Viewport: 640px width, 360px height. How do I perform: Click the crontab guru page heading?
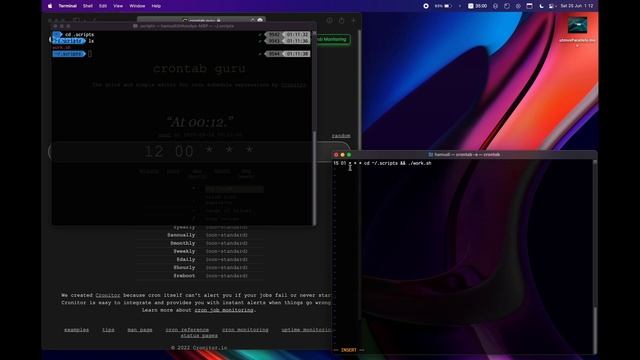coord(199,69)
